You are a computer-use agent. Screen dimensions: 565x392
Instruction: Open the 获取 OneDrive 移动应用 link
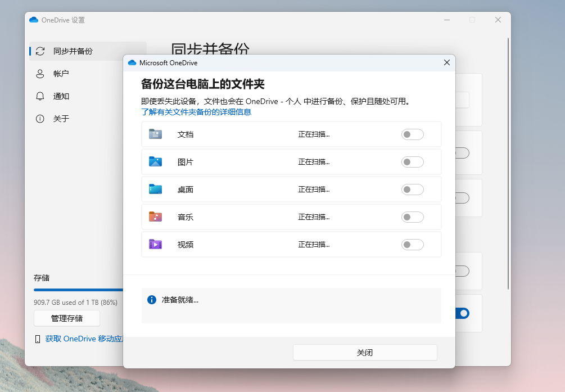coord(84,339)
